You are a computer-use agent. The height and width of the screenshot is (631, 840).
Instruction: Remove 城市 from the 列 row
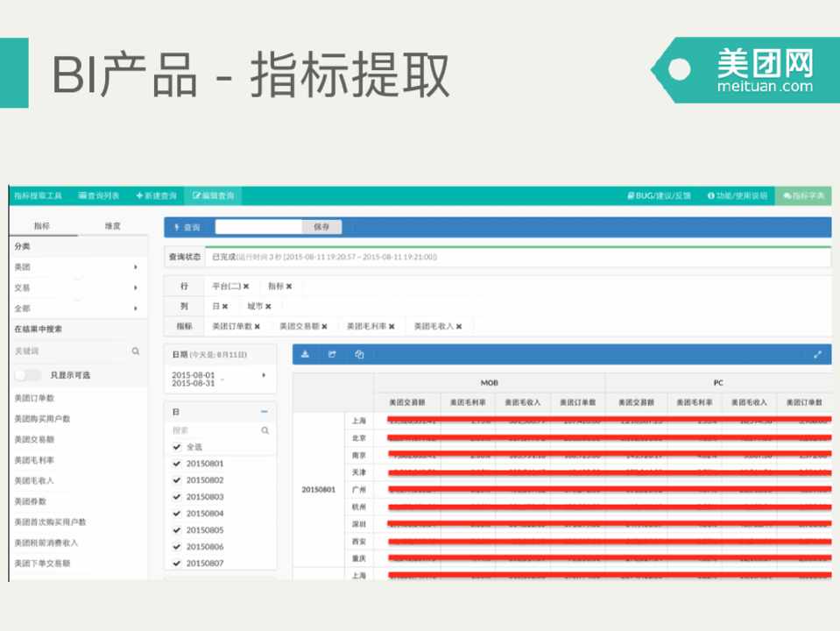tap(268, 307)
